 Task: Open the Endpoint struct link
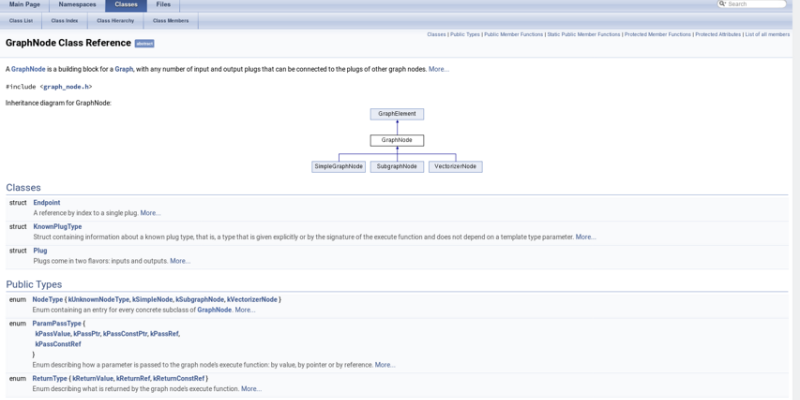tap(46, 202)
